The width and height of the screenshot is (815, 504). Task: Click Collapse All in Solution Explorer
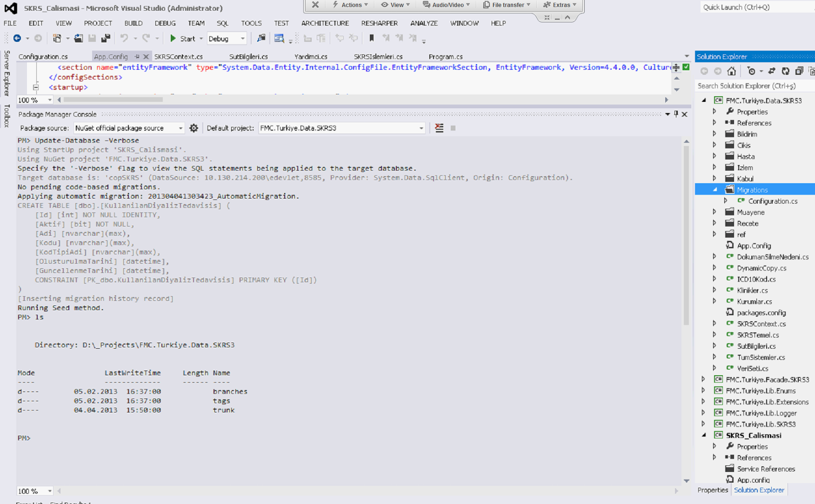pyautogui.click(x=799, y=71)
